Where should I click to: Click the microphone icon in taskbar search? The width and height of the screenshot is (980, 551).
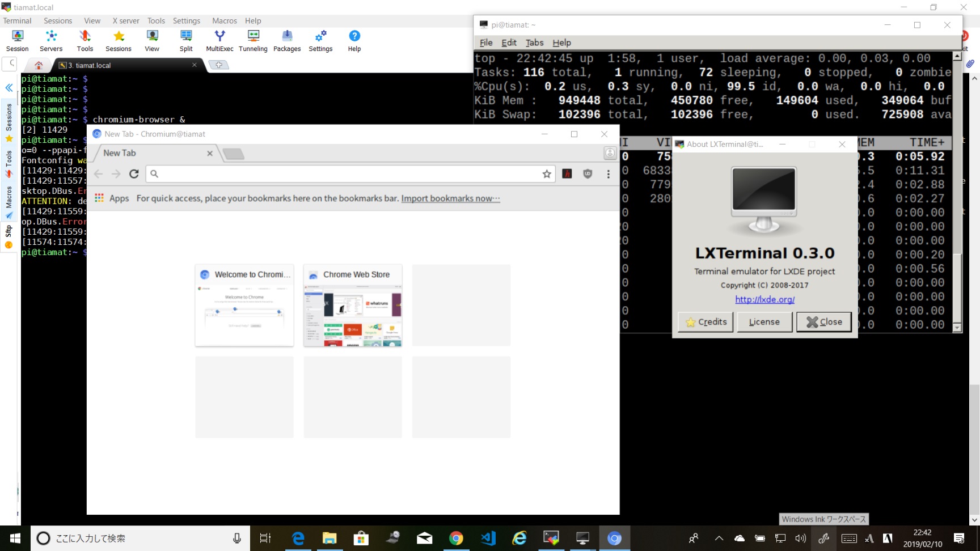(x=237, y=538)
